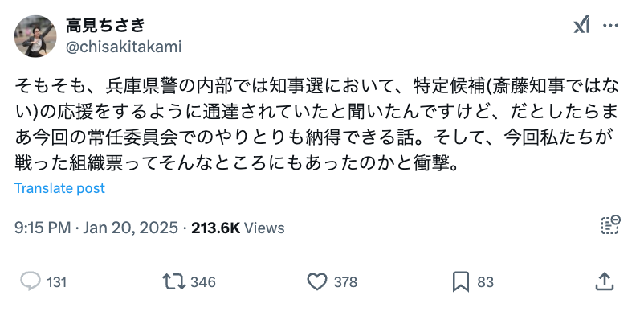
Task: Click the @chisakitakami handle
Action: tap(124, 47)
